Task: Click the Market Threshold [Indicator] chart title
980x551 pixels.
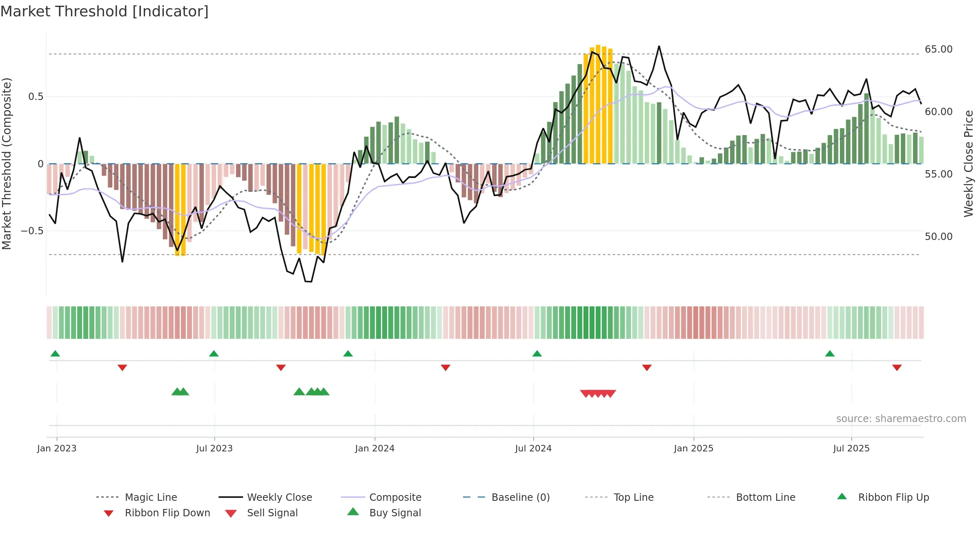Action: point(105,11)
